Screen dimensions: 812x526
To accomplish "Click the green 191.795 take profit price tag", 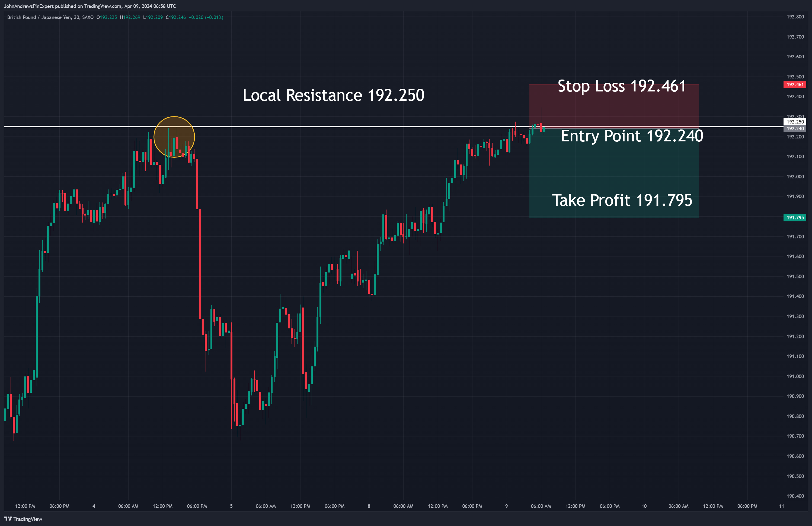I will [795, 217].
